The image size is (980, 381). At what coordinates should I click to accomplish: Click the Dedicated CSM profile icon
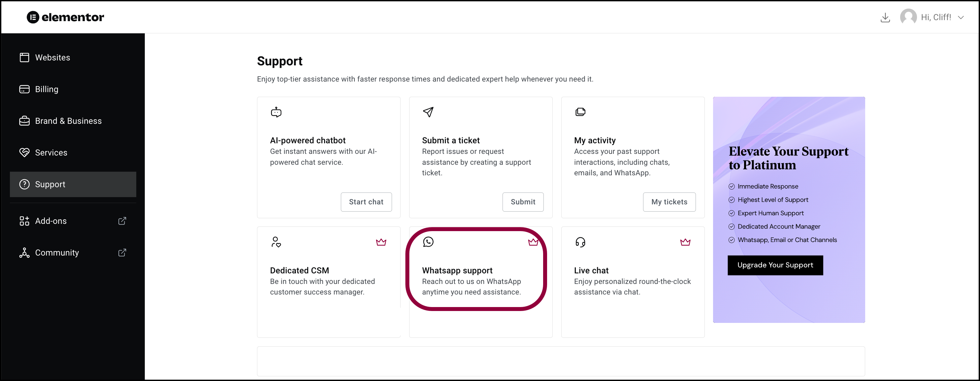point(276,242)
